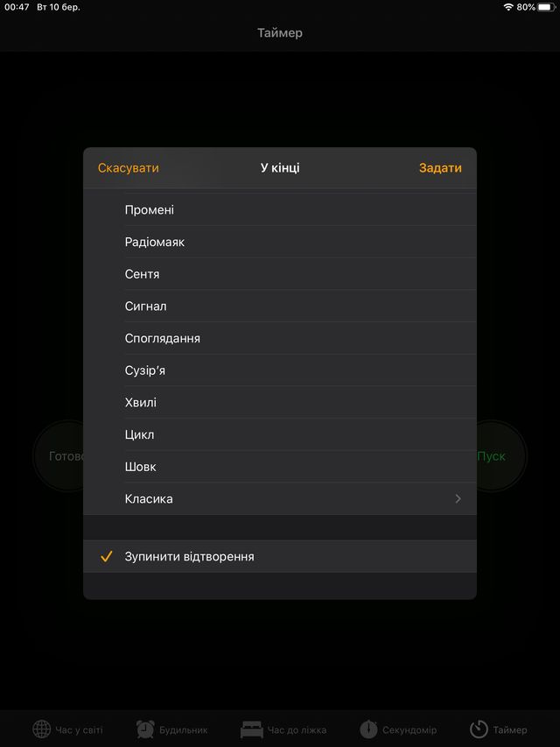Cancel with the Скасувати button
560x747 pixels.
tap(128, 168)
